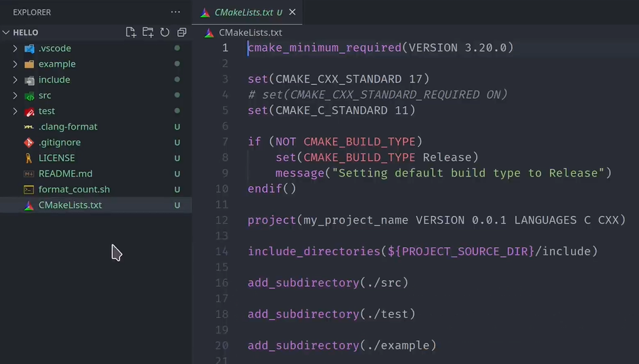
Task: Click the EXPLORER panel title
Action: click(32, 12)
